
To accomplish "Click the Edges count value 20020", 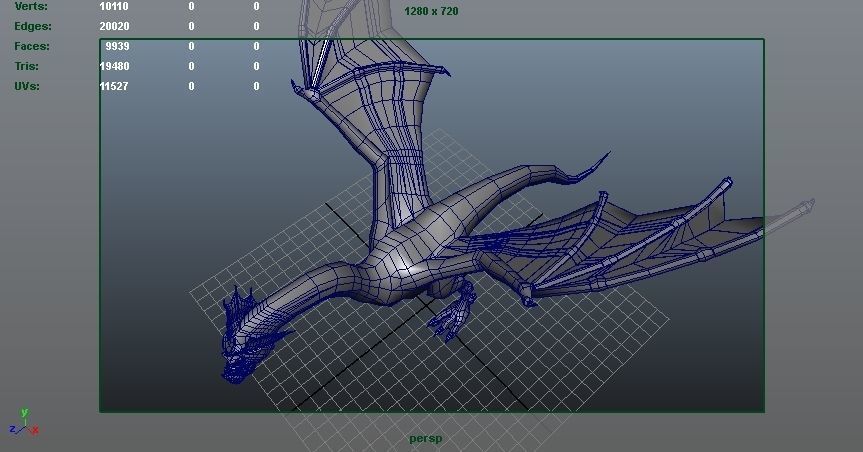I will (x=114, y=26).
